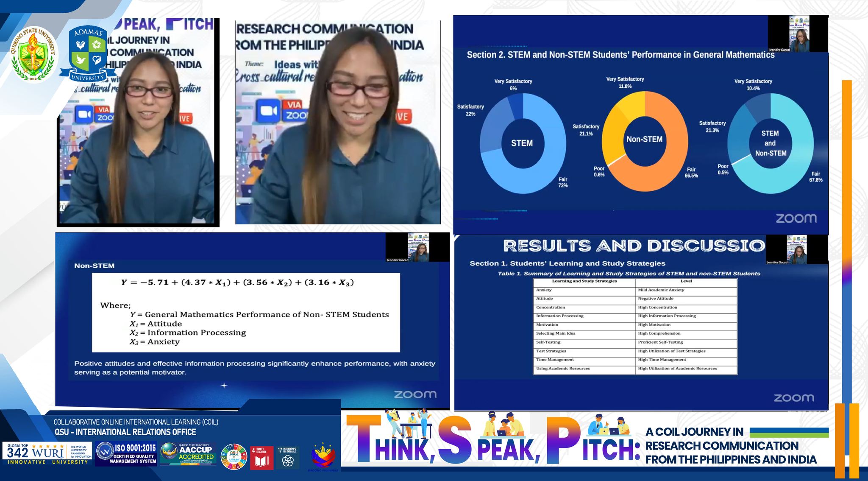Click Jennifer Gacad thumbnail on the equation slide
868x481 pixels.
pos(418,247)
